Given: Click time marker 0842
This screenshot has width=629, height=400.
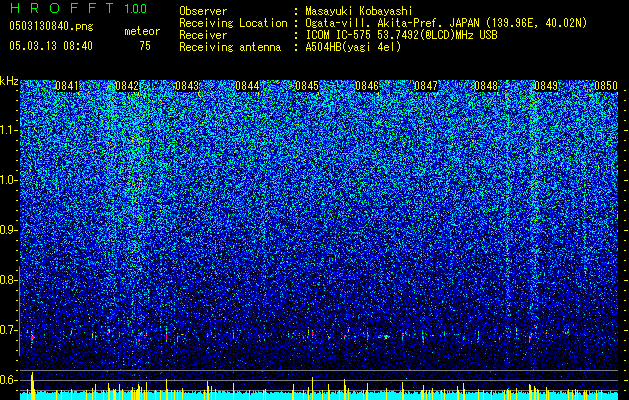Looking at the screenshot, I should [127, 86].
